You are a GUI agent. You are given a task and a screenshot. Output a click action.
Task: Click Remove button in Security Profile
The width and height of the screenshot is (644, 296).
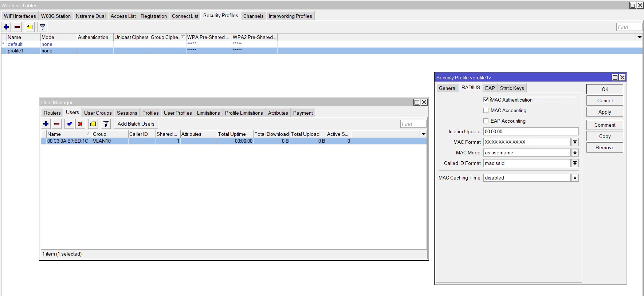605,147
